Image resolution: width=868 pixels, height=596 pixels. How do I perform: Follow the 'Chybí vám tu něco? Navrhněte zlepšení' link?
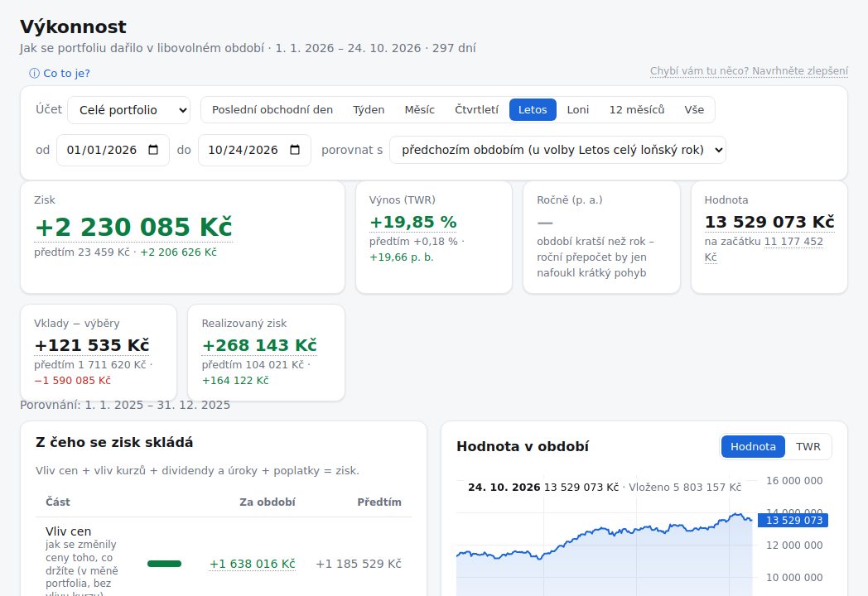click(x=749, y=71)
